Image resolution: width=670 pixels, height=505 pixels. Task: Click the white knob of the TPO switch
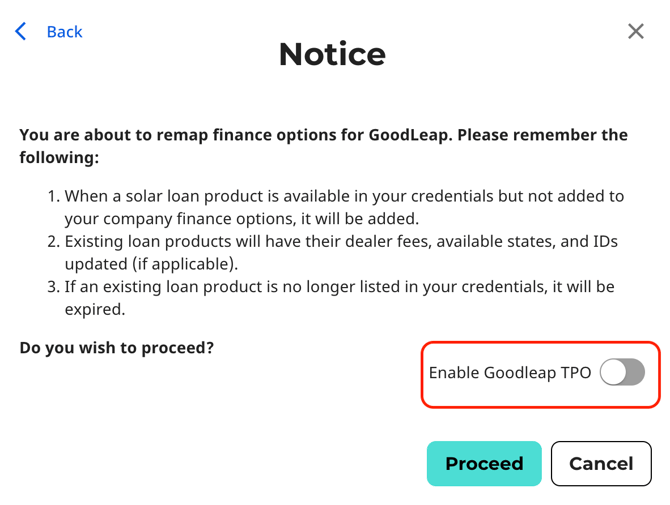(x=613, y=373)
